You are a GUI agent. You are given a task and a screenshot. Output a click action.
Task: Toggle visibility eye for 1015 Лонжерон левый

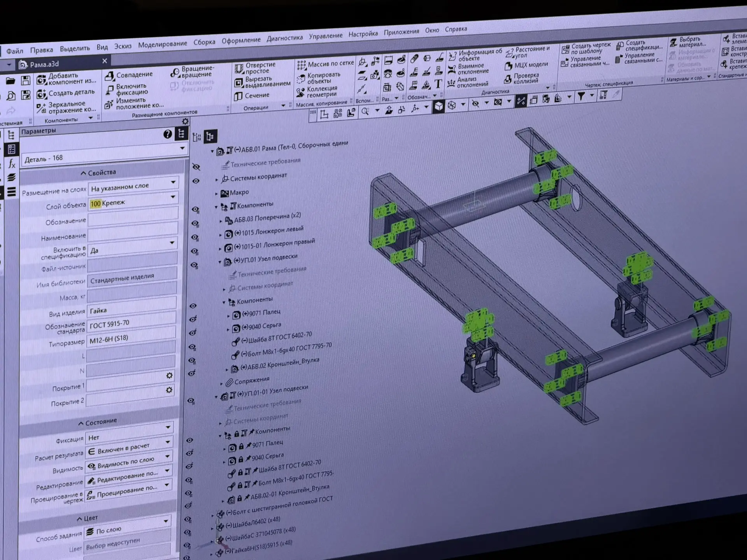coord(195,237)
